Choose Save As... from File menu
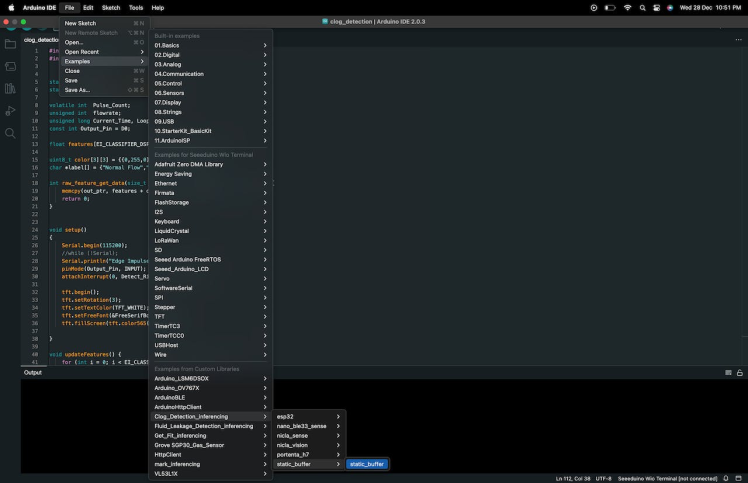Image resolution: width=748 pixels, height=483 pixels. point(78,90)
